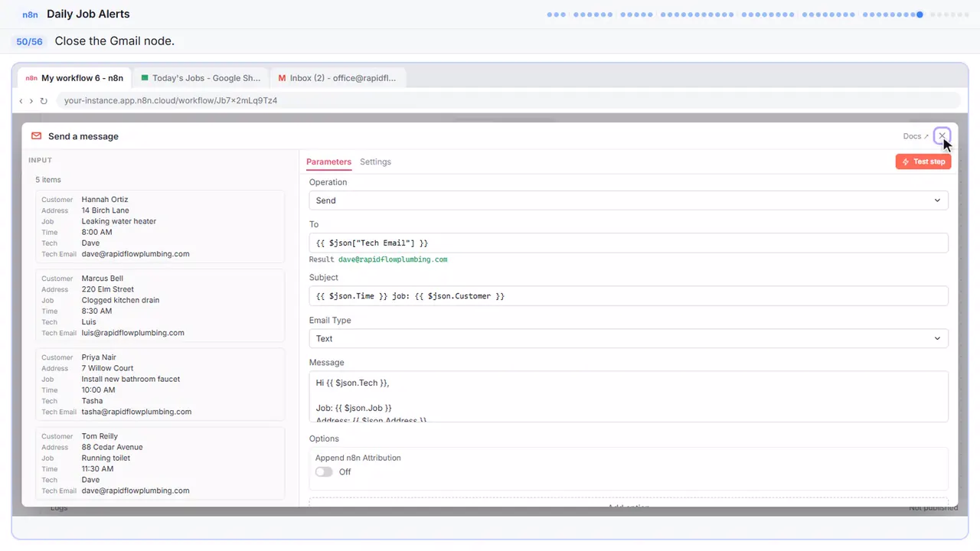Go back using the browser back arrow

[x=21, y=100]
